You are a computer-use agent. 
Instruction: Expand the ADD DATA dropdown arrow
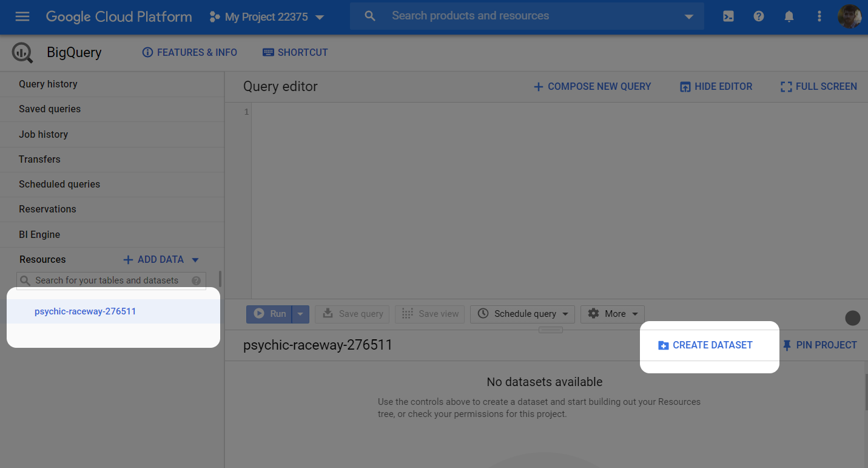(195, 260)
